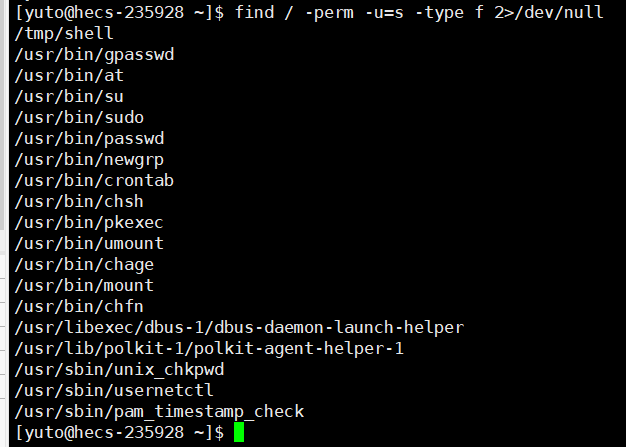
Task: Click the /usr/bin/pkexec entry
Action: [x=89, y=223]
